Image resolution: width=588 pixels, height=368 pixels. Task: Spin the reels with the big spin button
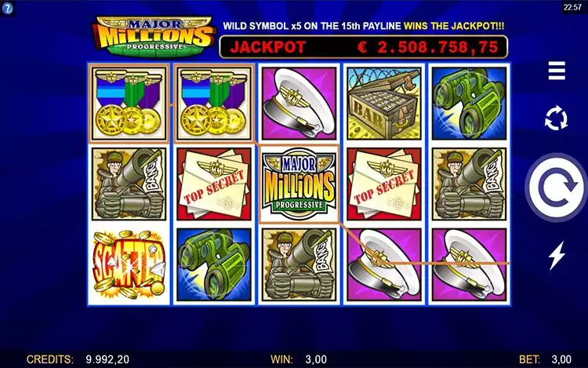(x=557, y=188)
